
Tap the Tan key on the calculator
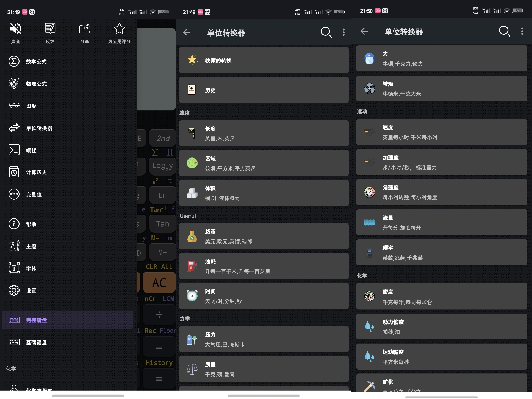coord(162,224)
